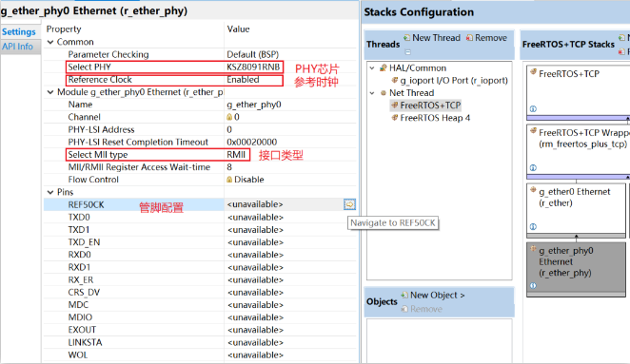Collapse the Net Thread node

pos(372,93)
